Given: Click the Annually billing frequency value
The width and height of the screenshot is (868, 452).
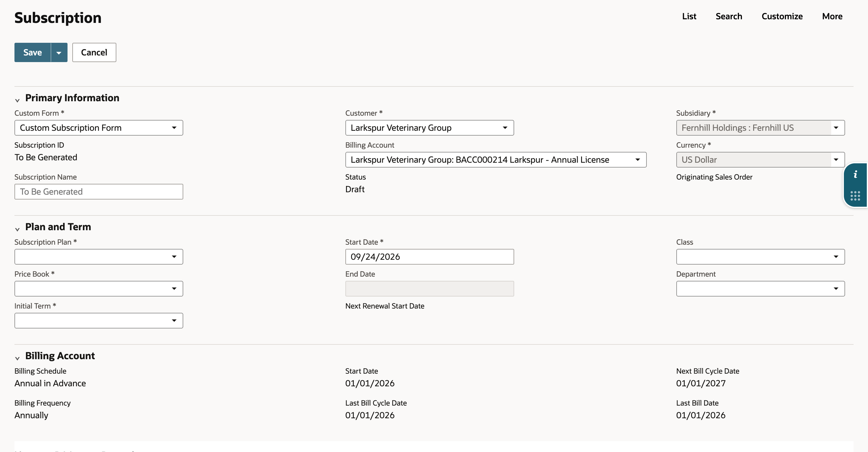Looking at the screenshot, I should coord(31,415).
